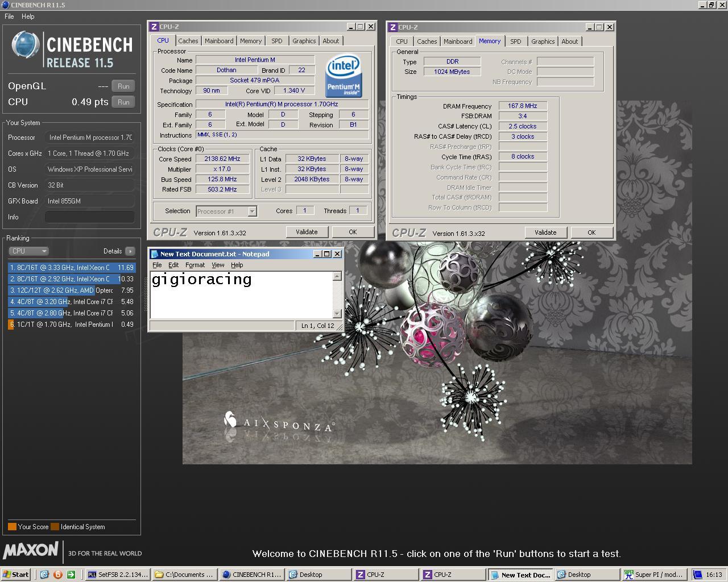Viewport: 728px width, 582px height.
Task: Click the Multiplier value x 17.0
Action: point(222,169)
